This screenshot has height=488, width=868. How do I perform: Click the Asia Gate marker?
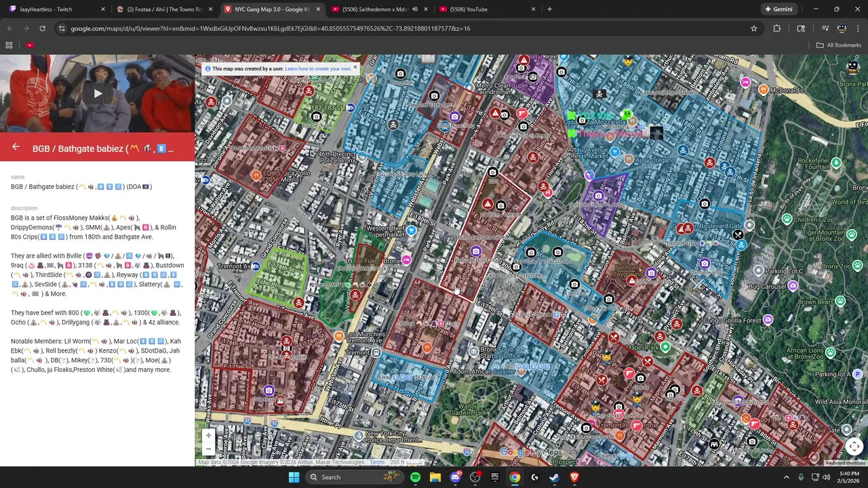846,429
